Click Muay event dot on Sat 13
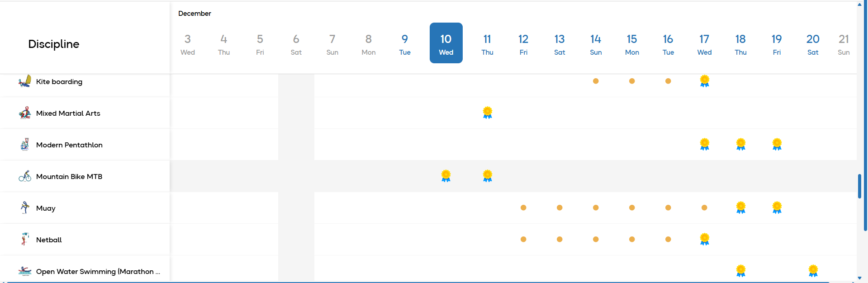Viewport: 868px width, 283px height. click(560, 208)
